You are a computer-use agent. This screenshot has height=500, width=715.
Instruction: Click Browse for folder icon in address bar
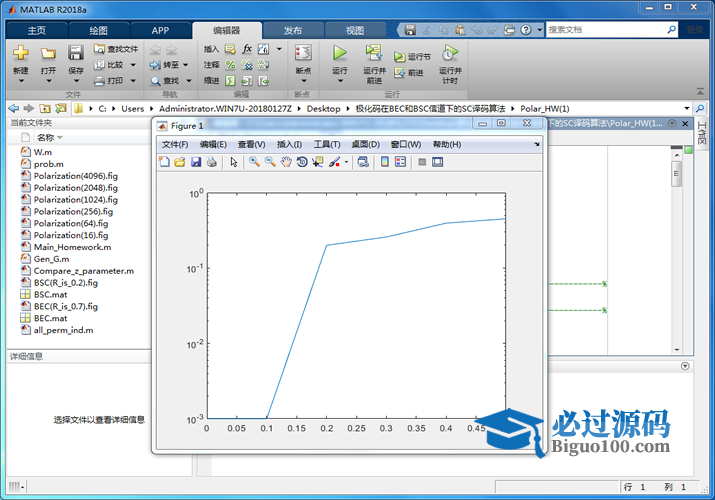pyautogui.click(x=61, y=108)
